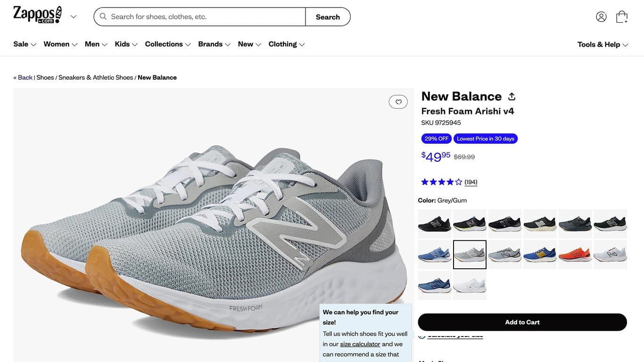Select the orange colorway swatch
644x362 pixels.
pyautogui.click(x=575, y=255)
